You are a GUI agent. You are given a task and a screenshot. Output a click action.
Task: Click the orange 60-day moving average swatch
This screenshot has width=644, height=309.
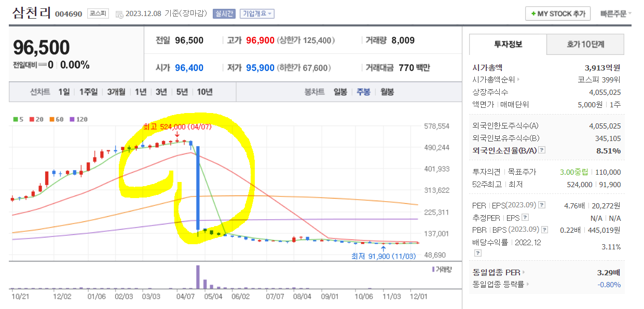point(51,119)
